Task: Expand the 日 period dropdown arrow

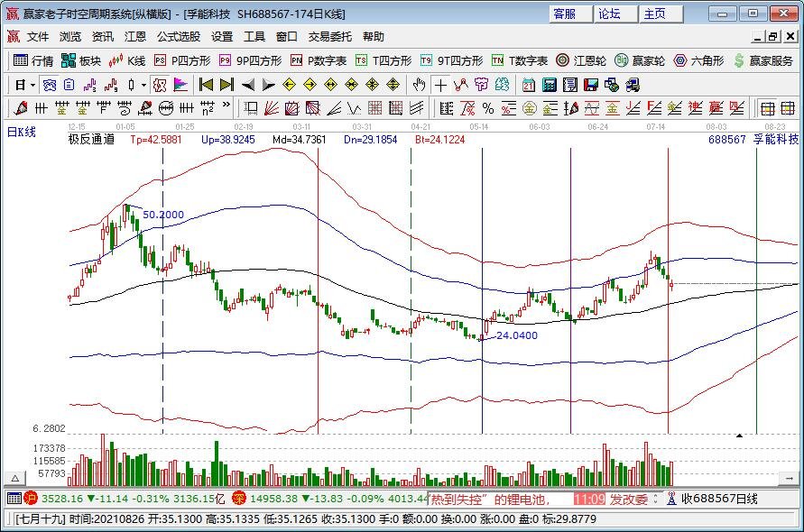Action: (32, 85)
